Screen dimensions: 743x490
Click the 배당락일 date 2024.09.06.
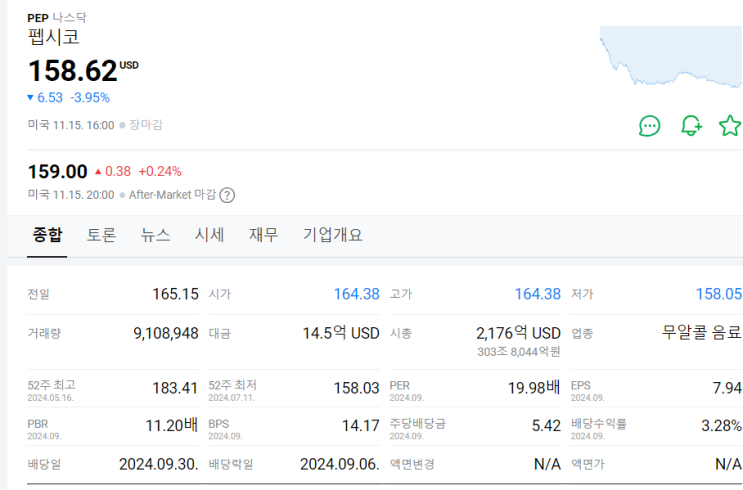tap(340, 464)
